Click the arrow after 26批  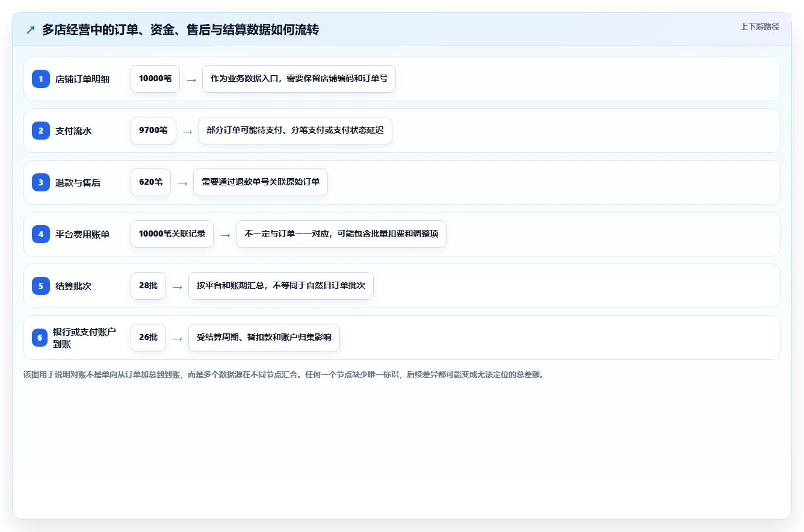178,338
